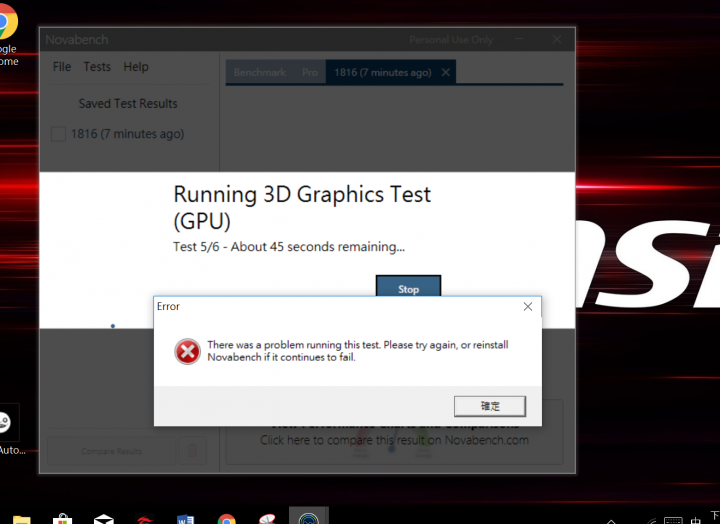Open File Explorer from the taskbar

pyautogui.click(x=22, y=520)
